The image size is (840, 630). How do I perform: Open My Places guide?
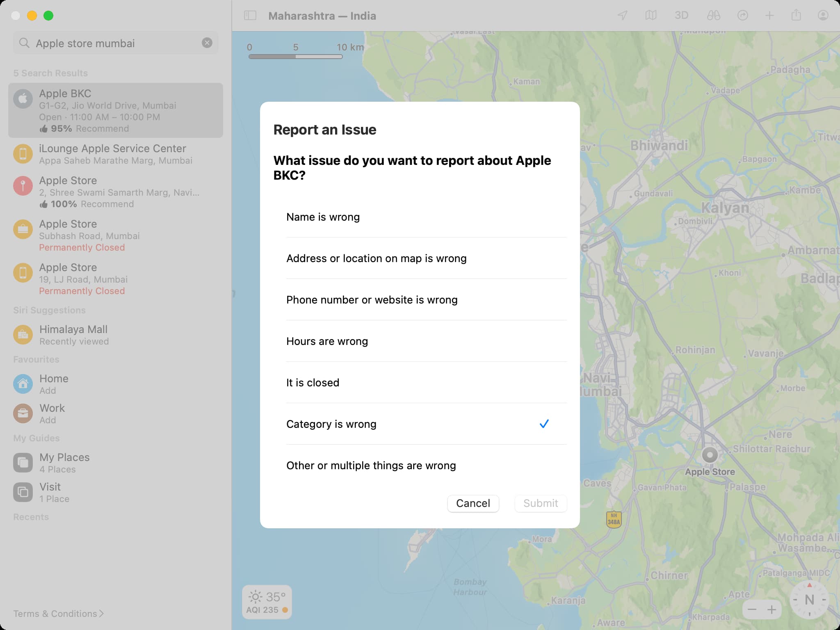[116, 463]
